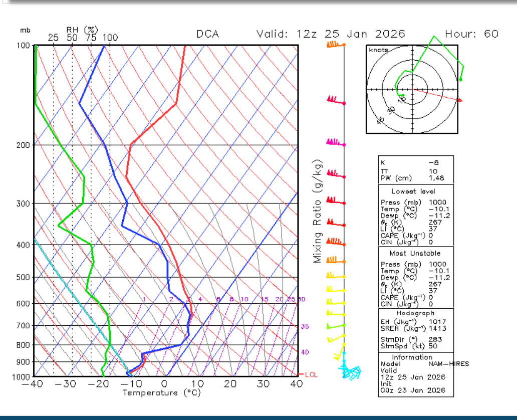Click the PW (cm) value 1.48
Image resolution: width=517 pixels, height=420 pixels.
(436, 179)
